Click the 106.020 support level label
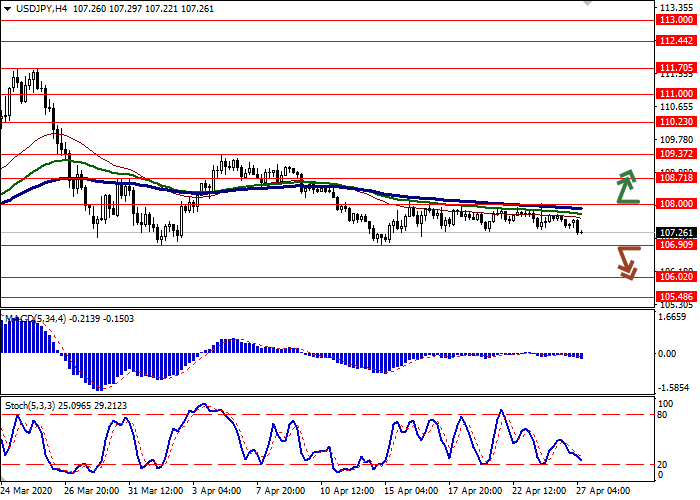This screenshot has height=500, width=700. (x=676, y=277)
